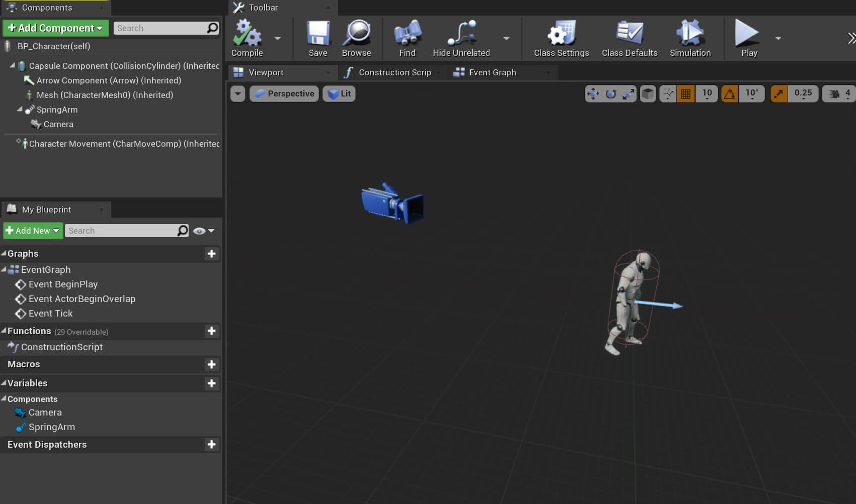The image size is (856, 504).
Task: Expand the toolbar overflow chevron
Action: (851, 38)
